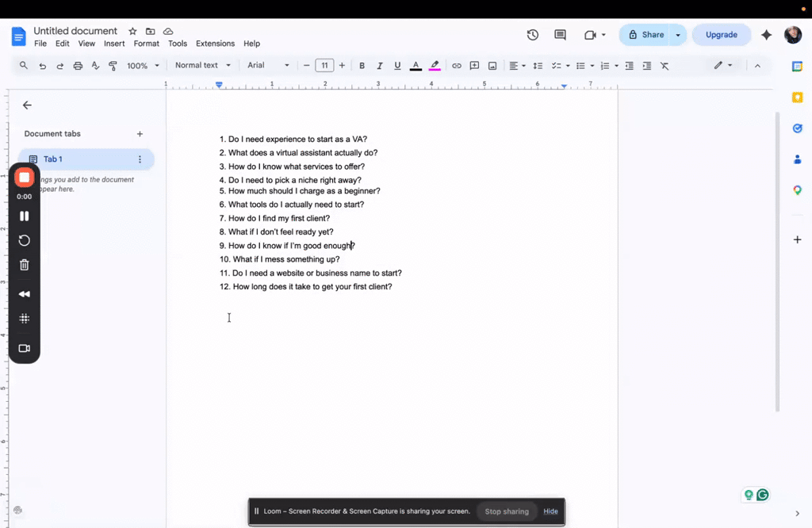Add a new document tab
Screen dimensions: 812x528
pos(140,133)
